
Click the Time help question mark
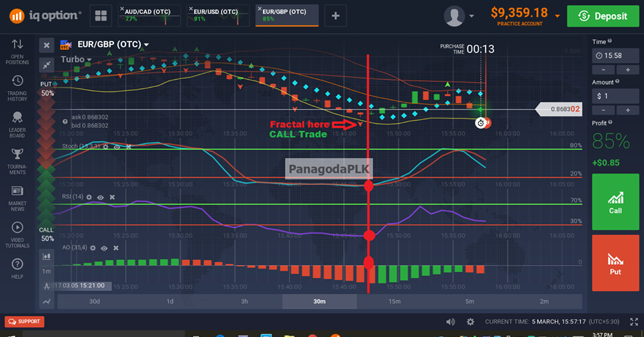coord(610,41)
